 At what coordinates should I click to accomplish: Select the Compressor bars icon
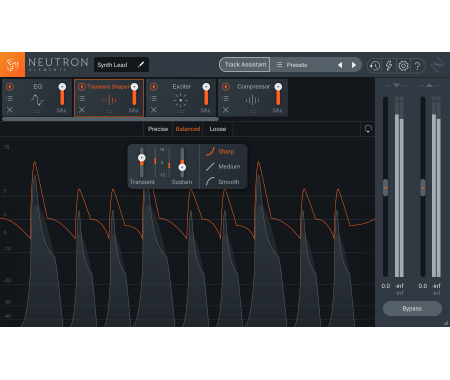coord(252,100)
